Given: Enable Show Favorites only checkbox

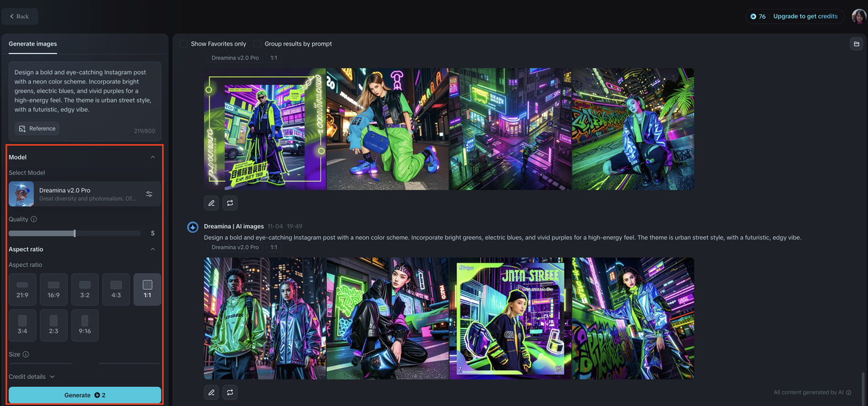Looking at the screenshot, I should [184, 43].
